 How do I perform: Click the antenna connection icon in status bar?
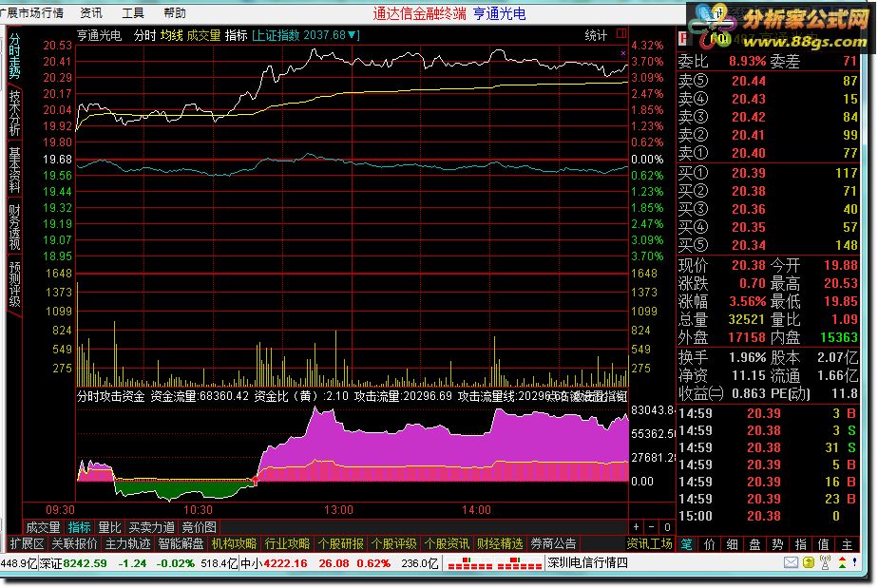[825, 562]
